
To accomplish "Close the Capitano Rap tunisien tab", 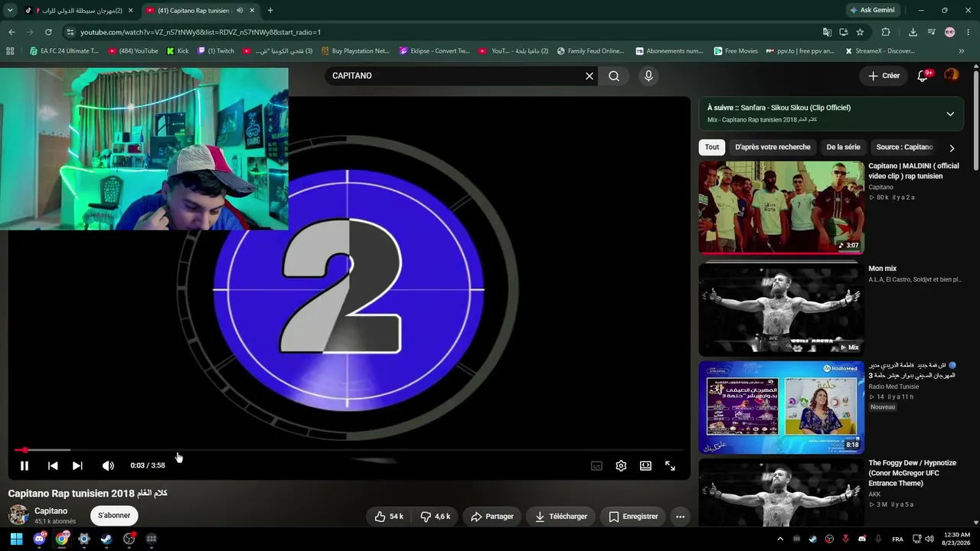I will pos(252,11).
